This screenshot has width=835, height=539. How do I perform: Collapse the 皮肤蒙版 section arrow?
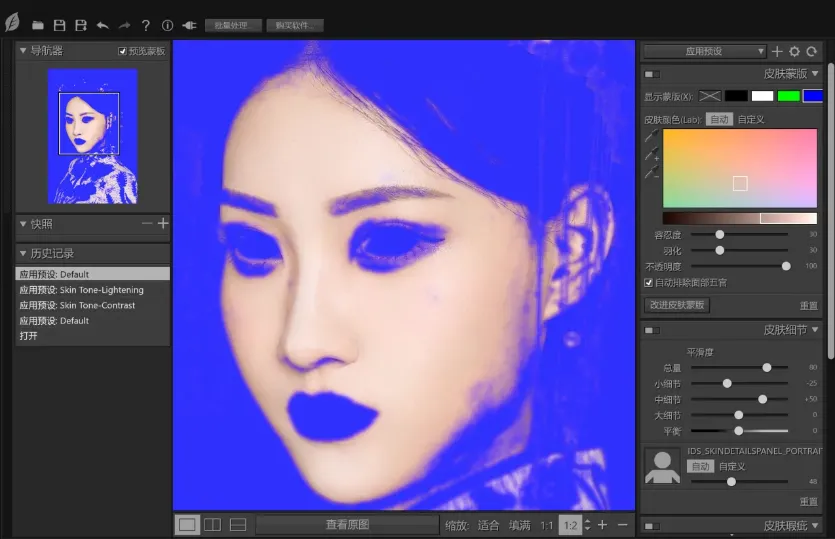pyautogui.click(x=815, y=74)
